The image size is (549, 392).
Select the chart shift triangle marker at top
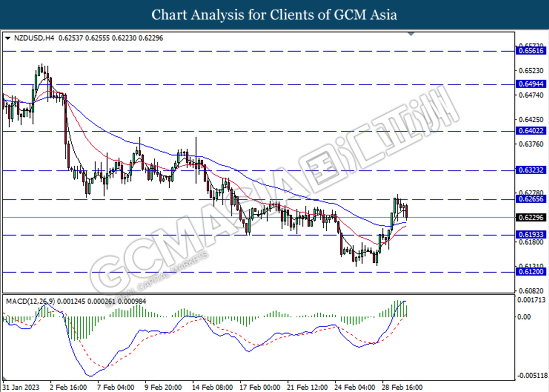[411, 34]
